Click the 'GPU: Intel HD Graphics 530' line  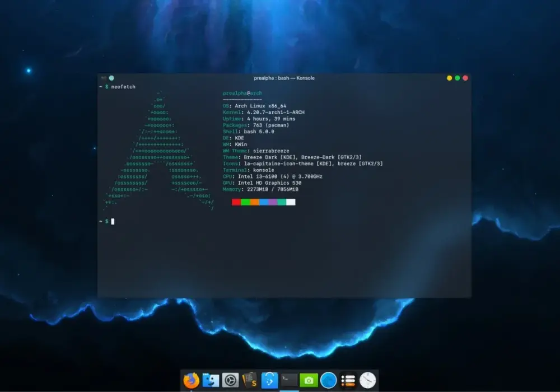(262, 183)
